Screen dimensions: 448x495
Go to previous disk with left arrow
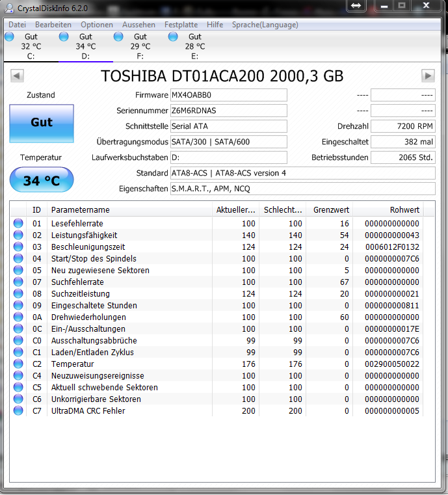pos(17,75)
